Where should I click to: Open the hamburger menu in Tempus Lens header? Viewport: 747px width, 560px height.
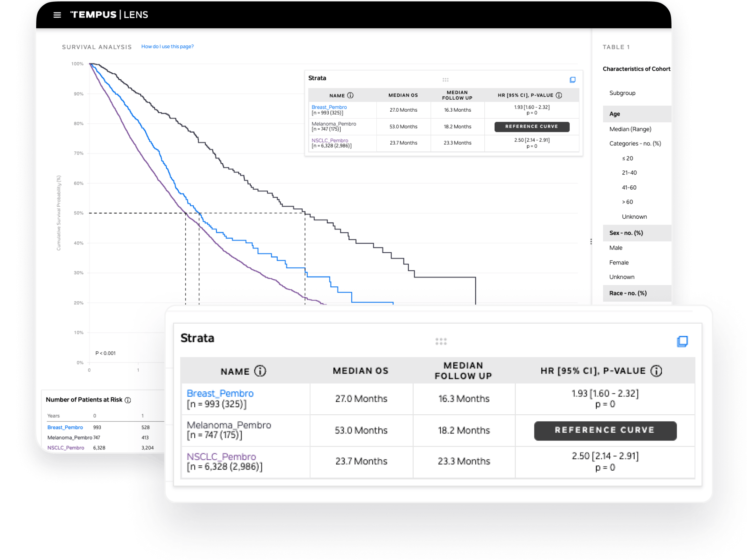57,15
